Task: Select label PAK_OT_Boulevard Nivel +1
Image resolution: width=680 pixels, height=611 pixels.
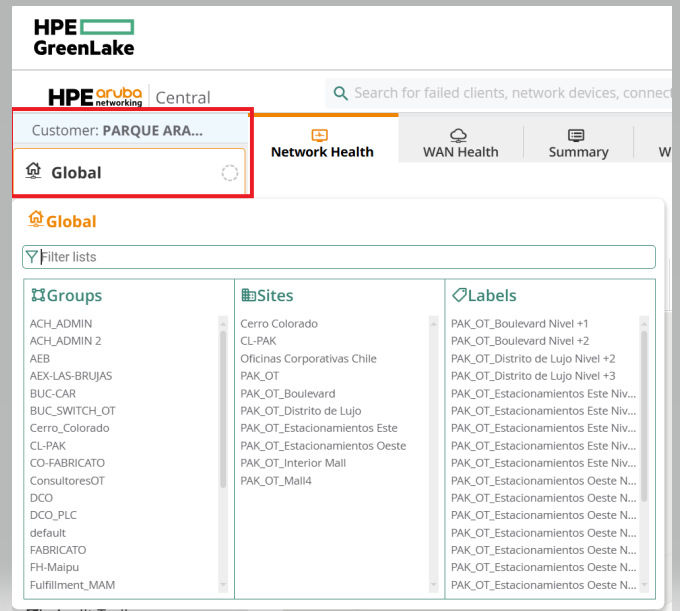Action: (520, 323)
